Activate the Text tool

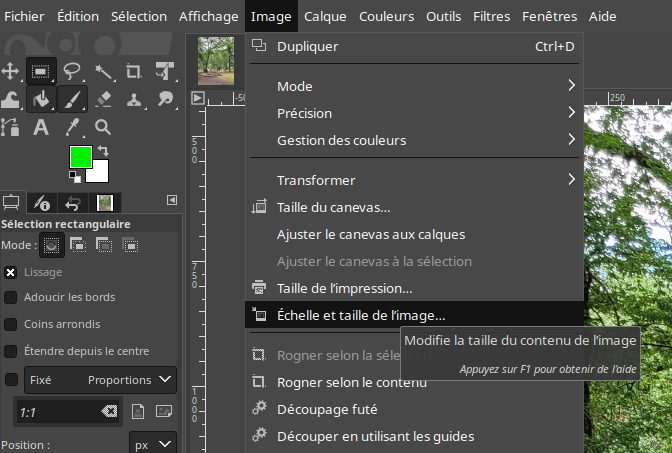(41, 127)
